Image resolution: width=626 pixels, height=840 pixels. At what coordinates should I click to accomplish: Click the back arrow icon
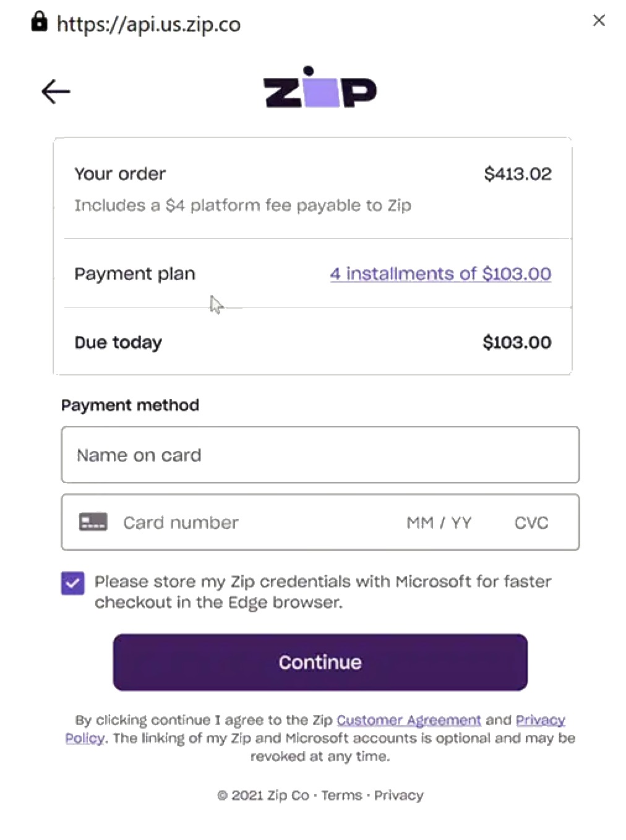(x=56, y=92)
